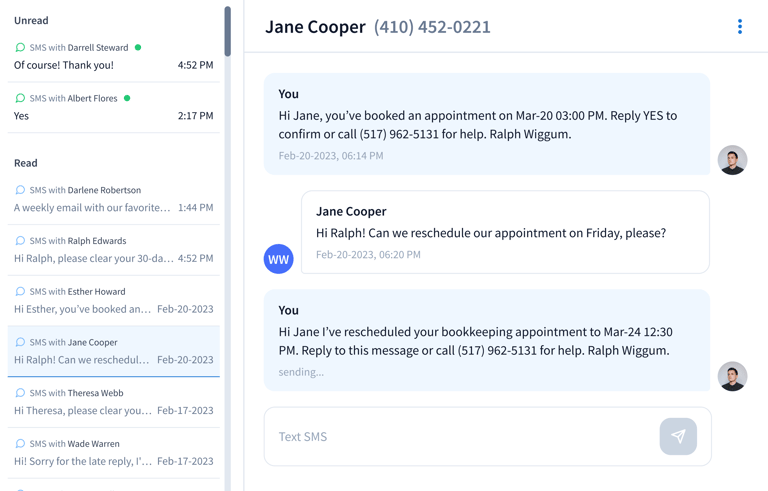Click the WW avatar beside Jane's message
This screenshot has height=491, width=768.
coord(278,259)
